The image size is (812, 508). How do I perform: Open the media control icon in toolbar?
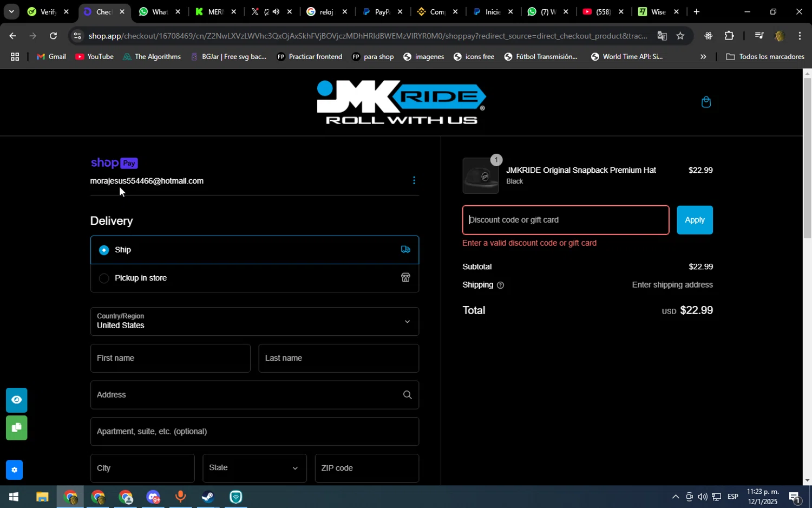pyautogui.click(x=759, y=36)
